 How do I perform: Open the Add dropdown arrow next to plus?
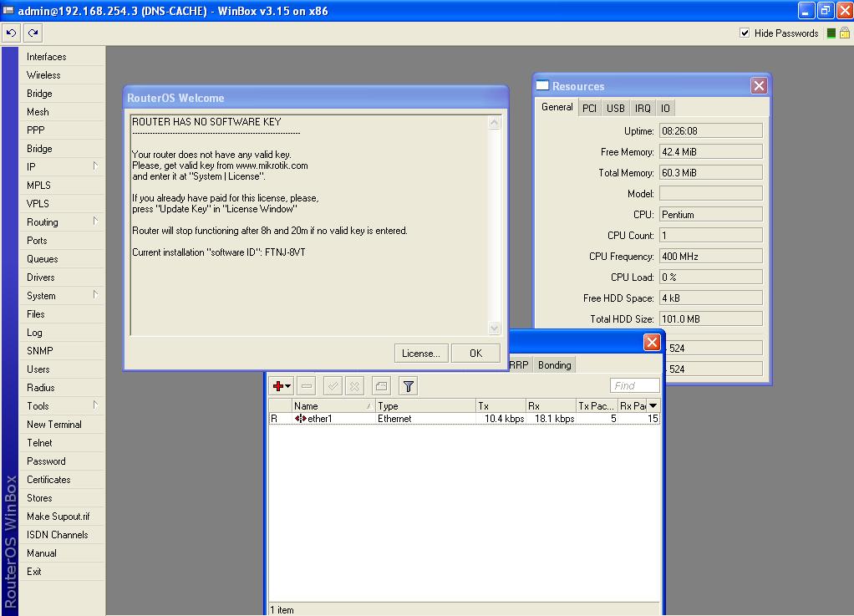click(x=288, y=386)
